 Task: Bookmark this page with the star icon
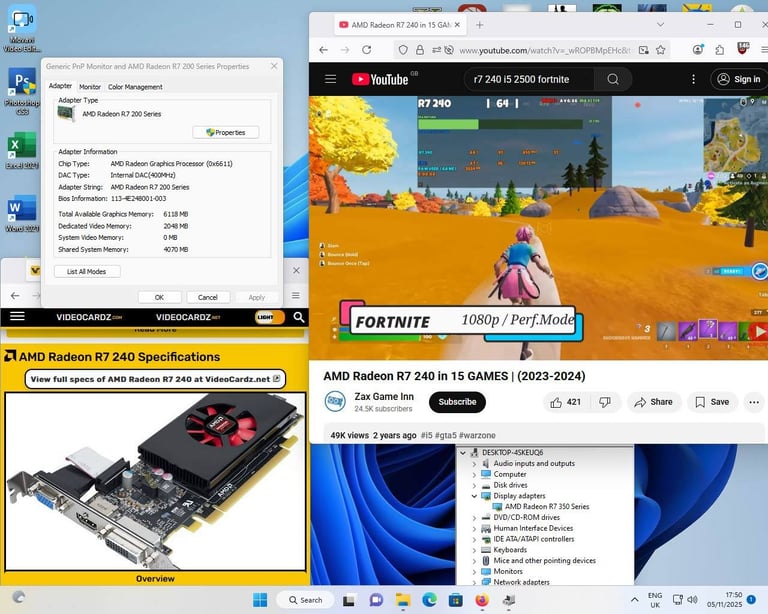[x=661, y=50]
